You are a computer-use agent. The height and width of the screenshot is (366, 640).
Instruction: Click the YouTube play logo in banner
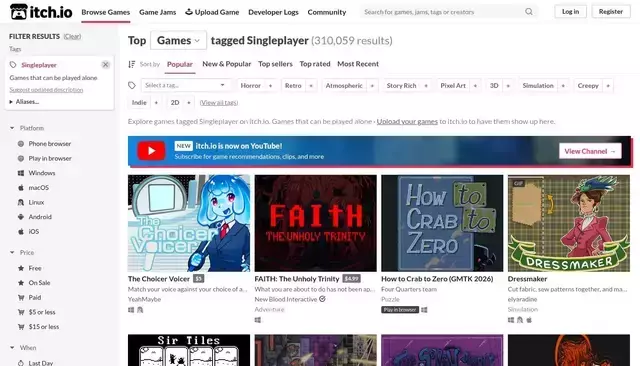click(151, 151)
